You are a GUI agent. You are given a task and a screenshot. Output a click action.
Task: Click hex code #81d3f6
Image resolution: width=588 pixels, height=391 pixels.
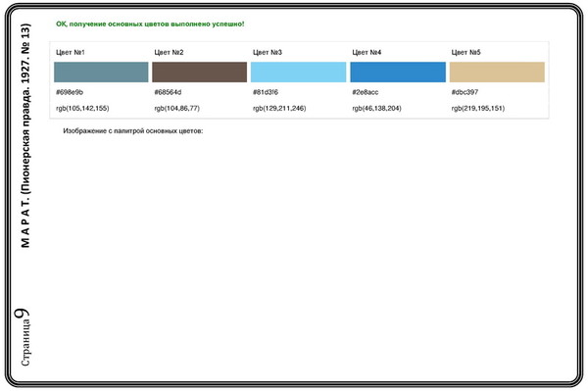266,92
